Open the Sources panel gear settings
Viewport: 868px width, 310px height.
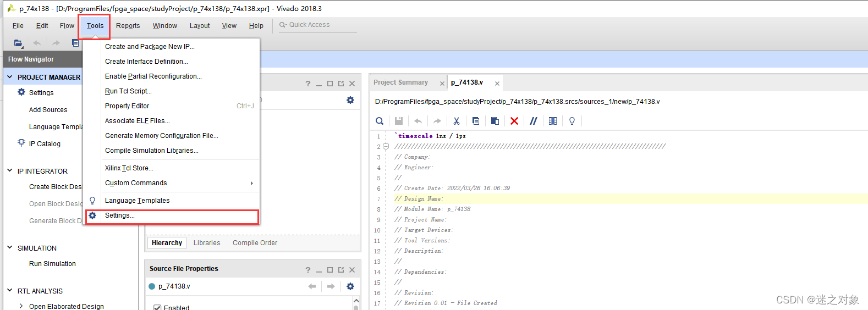click(x=350, y=100)
